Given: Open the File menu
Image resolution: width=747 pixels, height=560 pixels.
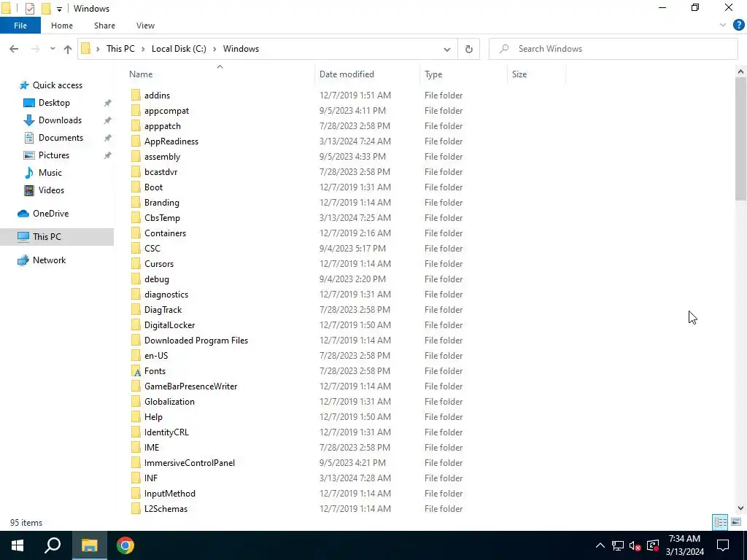Looking at the screenshot, I should pyautogui.click(x=20, y=26).
